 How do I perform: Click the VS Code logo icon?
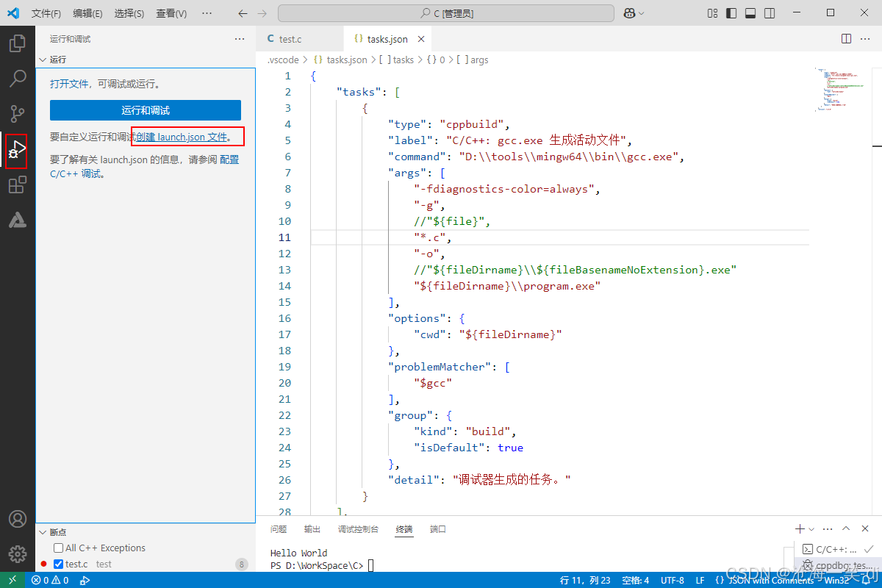point(12,12)
